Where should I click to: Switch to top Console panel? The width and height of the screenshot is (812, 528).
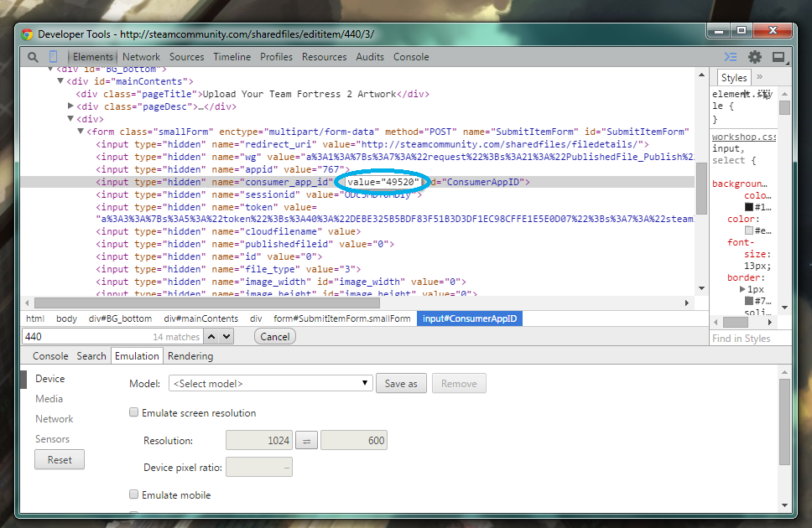[x=411, y=57]
